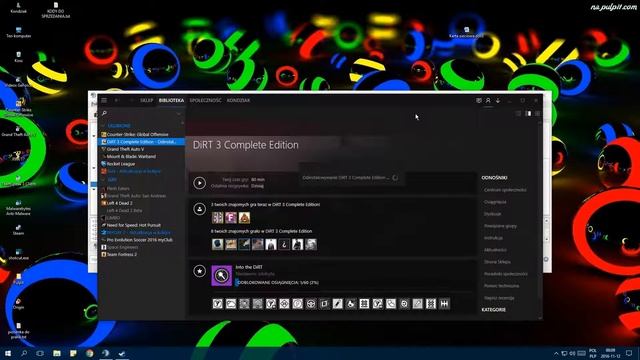This screenshot has width=640, height=360.
Task: Click the library search magnifier icon
Action: (104, 113)
